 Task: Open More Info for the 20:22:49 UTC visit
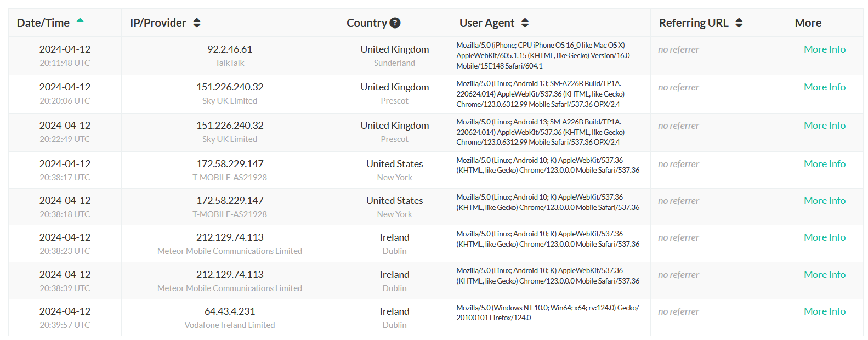824,126
